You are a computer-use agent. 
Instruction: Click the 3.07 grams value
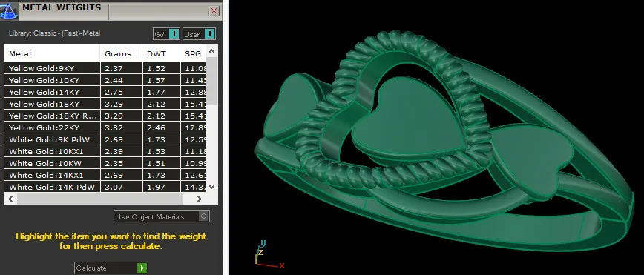[x=114, y=188]
